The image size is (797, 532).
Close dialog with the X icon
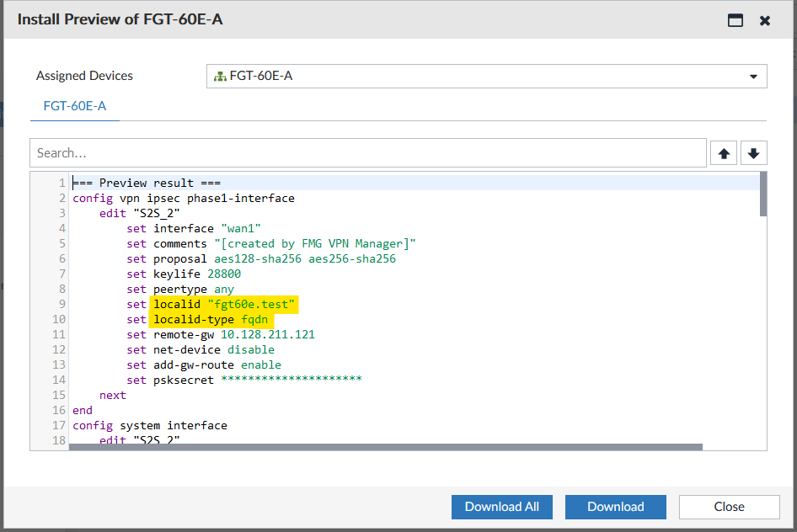[x=765, y=20]
